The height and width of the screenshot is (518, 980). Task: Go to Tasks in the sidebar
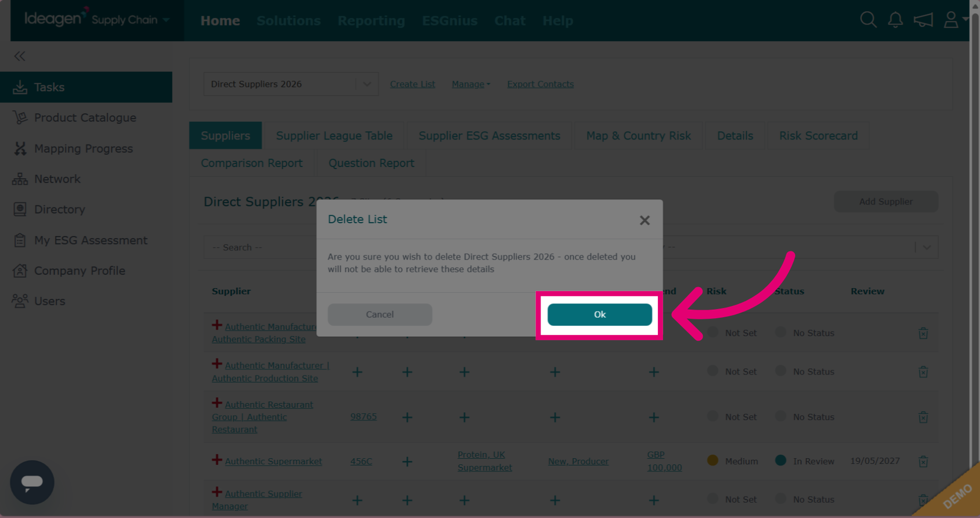pyautogui.click(x=86, y=87)
